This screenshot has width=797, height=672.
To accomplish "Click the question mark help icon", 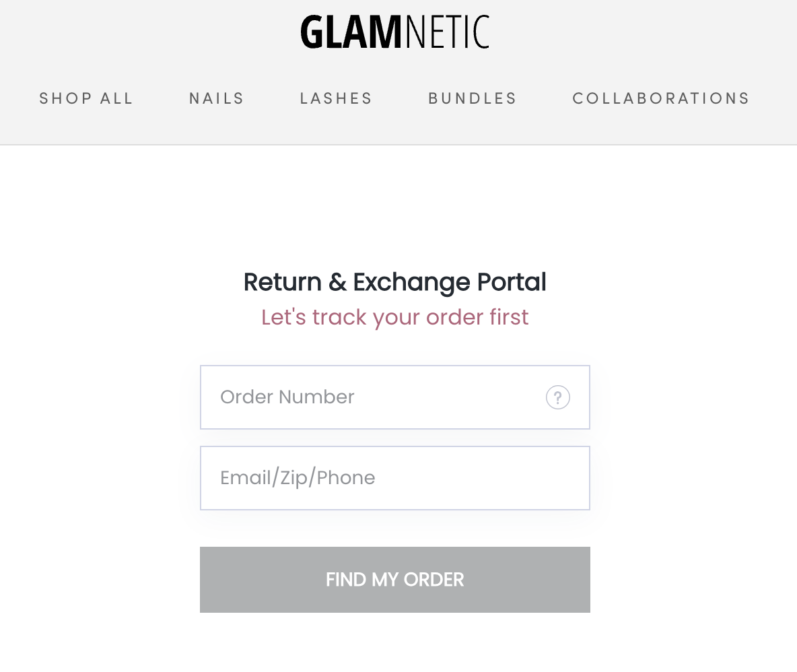I will pyautogui.click(x=558, y=397).
